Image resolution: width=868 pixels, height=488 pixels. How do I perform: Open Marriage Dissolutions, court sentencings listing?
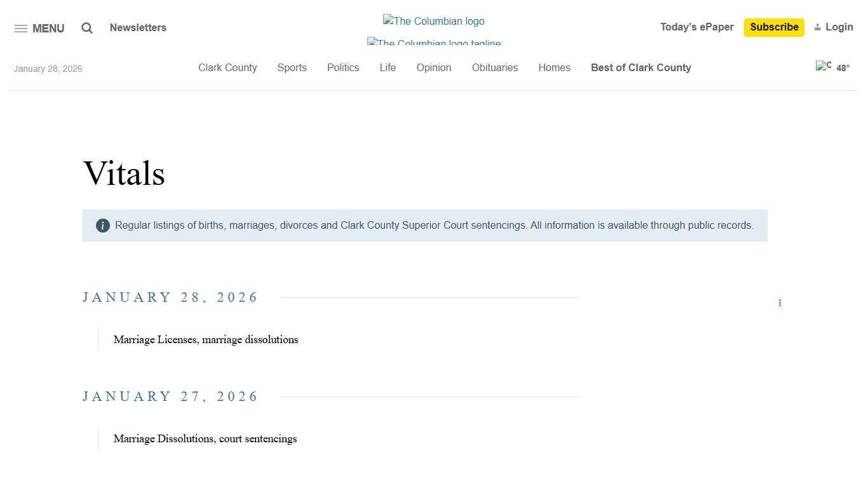point(205,438)
